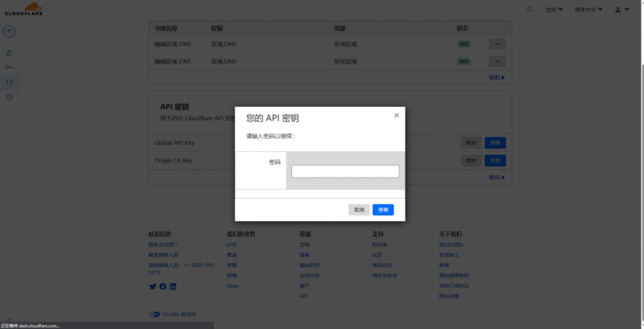This screenshot has height=329, width=644.
Task: Expand 帮助 under the tokens table
Action: 497,78
